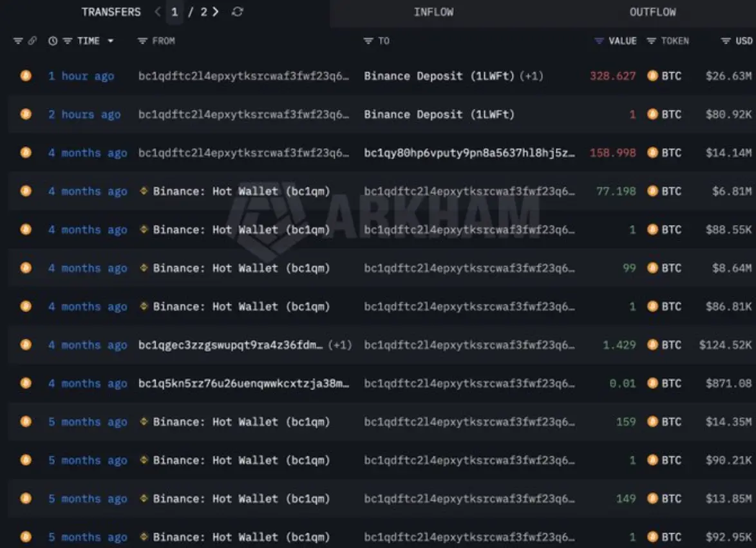Click the transaction icon of the 0.01 BTC row
This screenshot has height=548, width=756.
click(26, 383)
